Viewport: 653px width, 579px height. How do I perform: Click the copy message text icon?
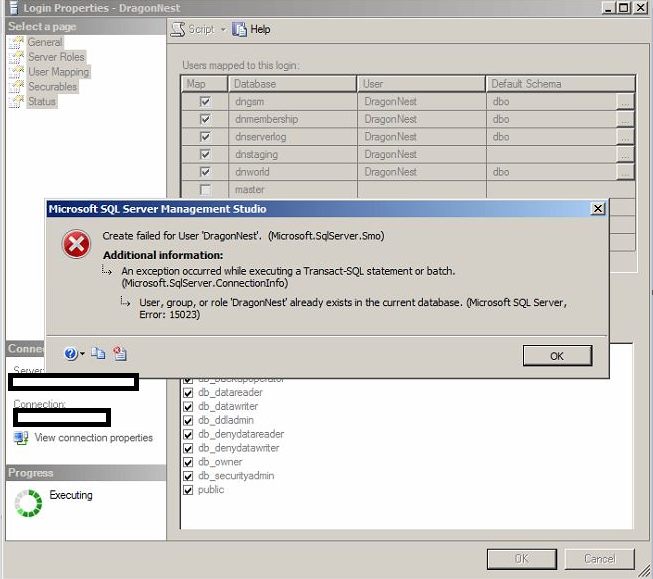[x=98, y=353]
